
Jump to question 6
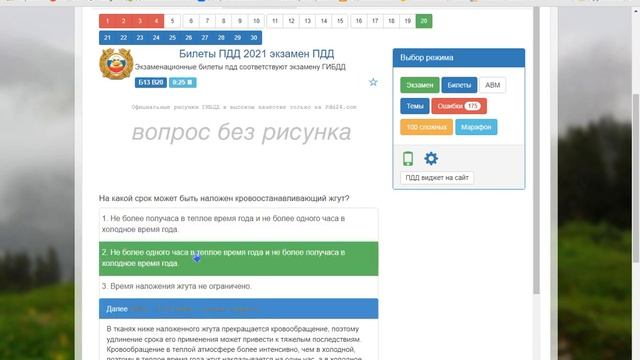click(x=191, y=21)
